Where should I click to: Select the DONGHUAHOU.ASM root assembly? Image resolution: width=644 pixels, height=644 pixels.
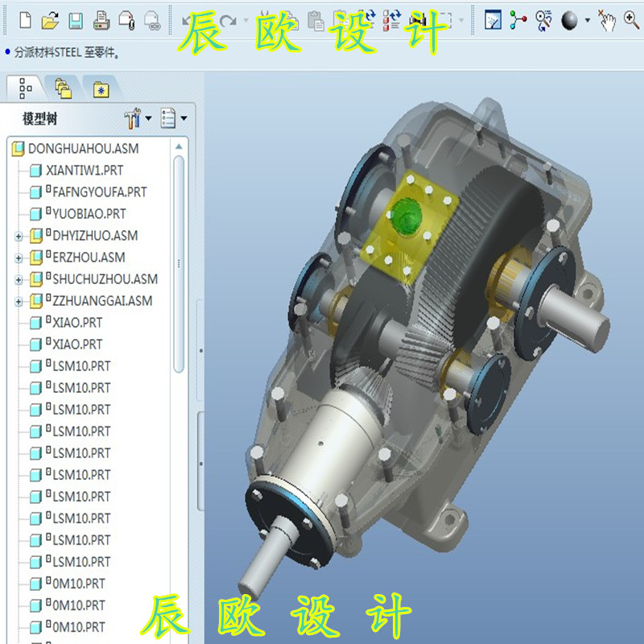click(x=84, y=148)
